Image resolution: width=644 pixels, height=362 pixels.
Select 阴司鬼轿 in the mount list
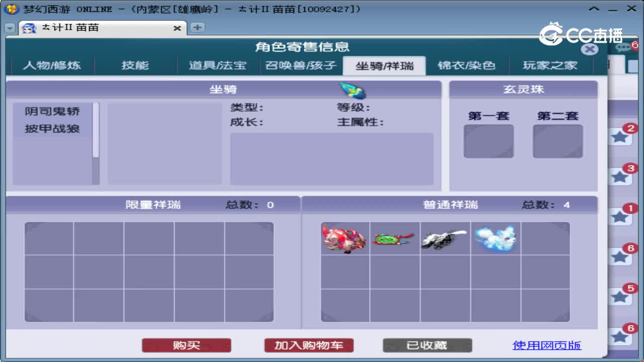[x=53, y=112]
